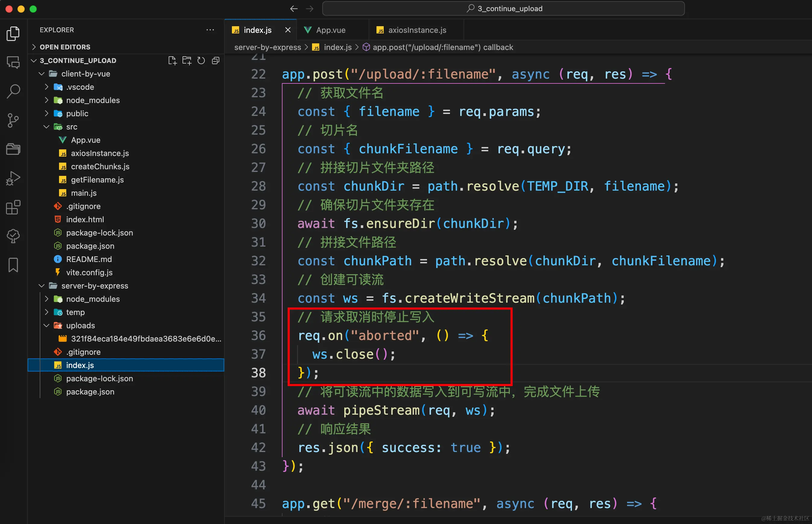Refresh the explorer tree

[201, 61]
